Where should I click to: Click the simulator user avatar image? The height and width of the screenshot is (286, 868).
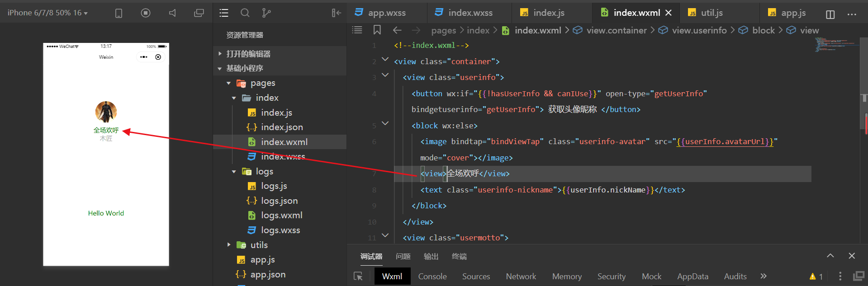click(106, 112)
